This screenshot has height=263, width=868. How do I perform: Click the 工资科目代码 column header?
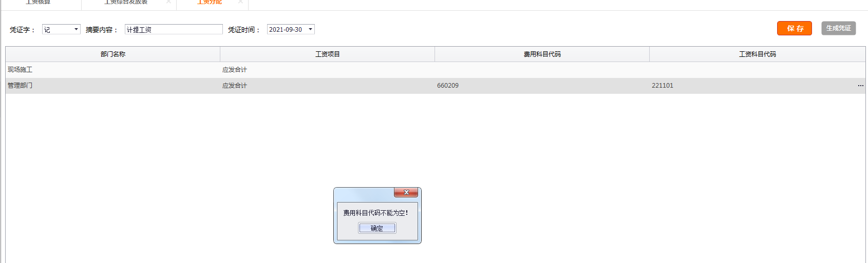pyautogui.click(x=757, y=54)
